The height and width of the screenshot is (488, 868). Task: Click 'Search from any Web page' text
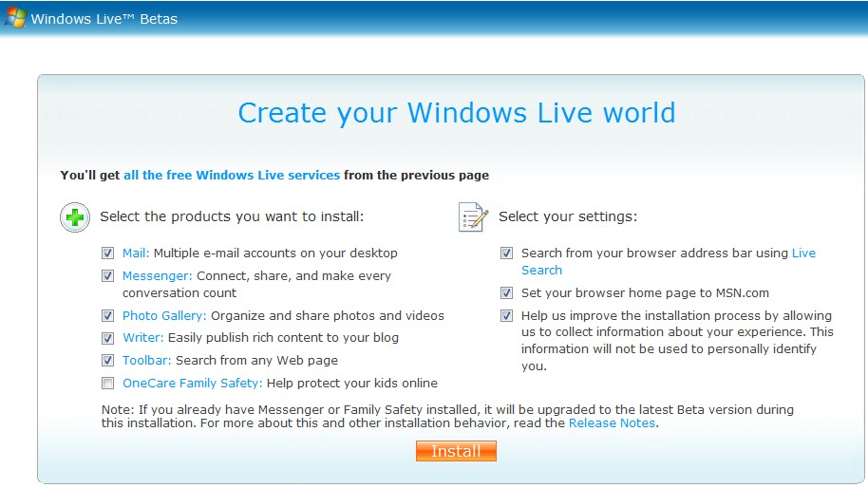pos(256,360)
